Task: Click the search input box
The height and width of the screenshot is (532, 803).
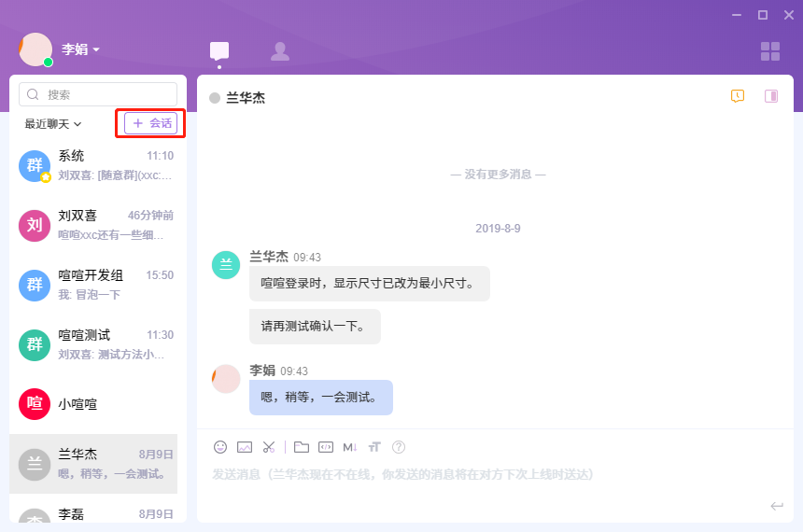Action: click(98, 94)
